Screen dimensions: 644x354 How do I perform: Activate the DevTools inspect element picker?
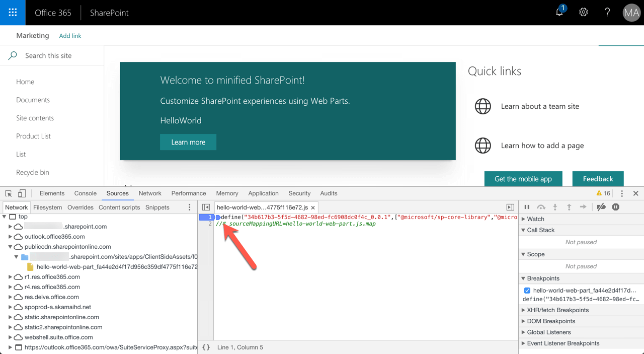tap(9, 193)
